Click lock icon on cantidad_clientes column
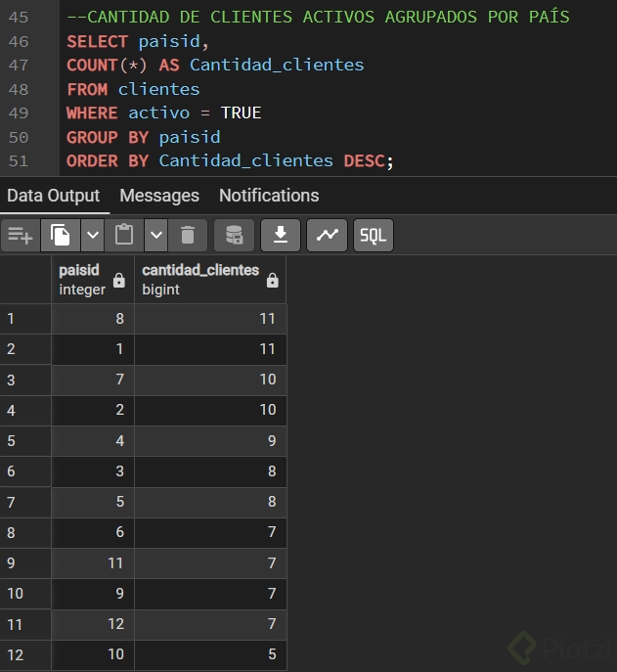 tap(272, 281)
